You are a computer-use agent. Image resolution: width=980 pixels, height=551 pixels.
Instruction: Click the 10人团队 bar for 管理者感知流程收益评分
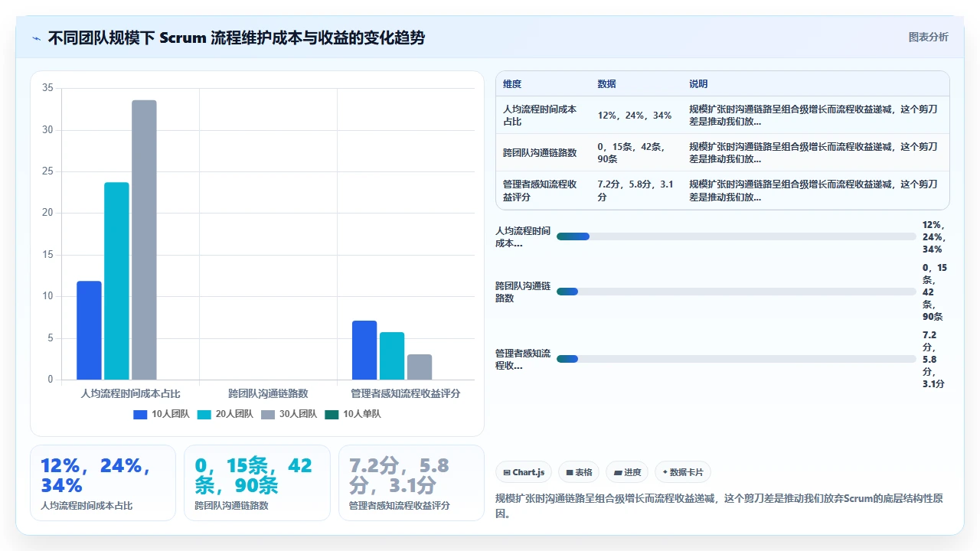364,350
